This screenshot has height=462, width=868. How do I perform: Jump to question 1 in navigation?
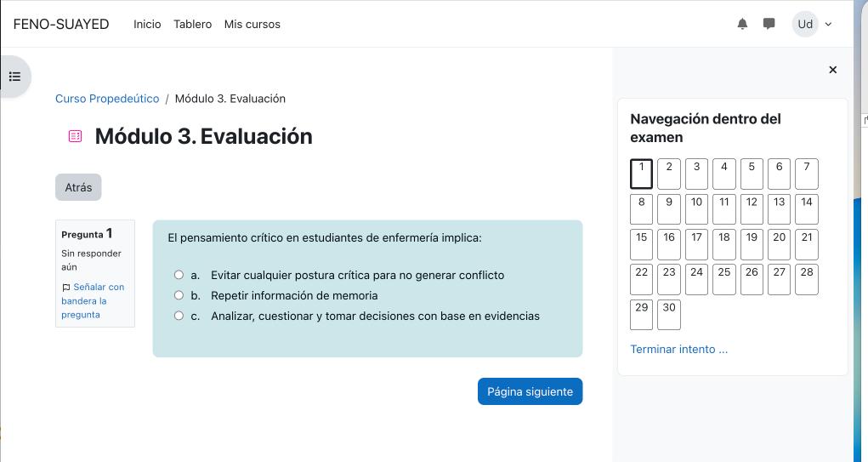click(642, 174)
